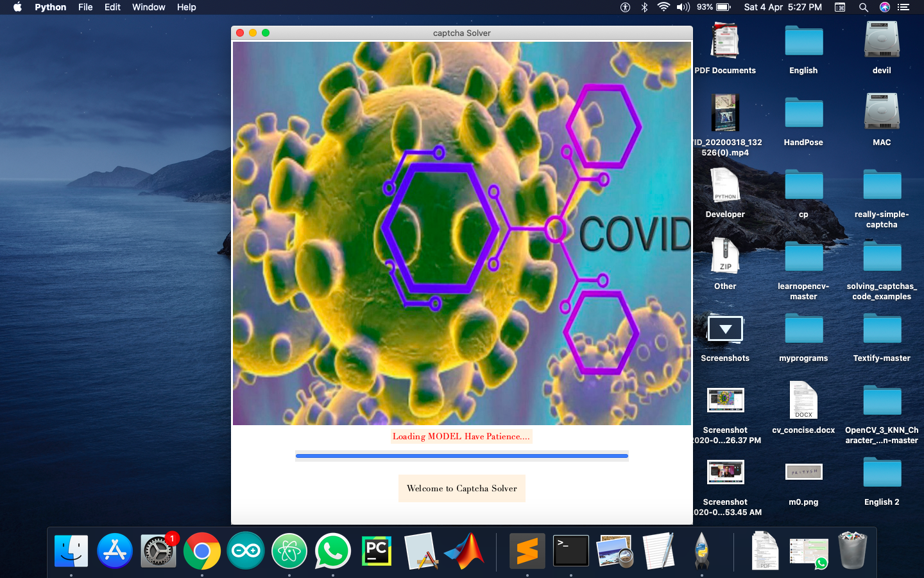The height and width of the screenshot is (578, 924).
Task: Open Terminal from the dock
Action: pos(571,551)
